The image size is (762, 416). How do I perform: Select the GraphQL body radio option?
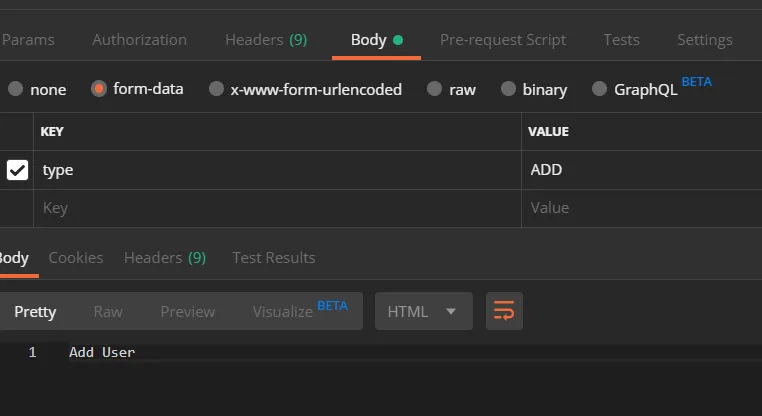(600, 89)
